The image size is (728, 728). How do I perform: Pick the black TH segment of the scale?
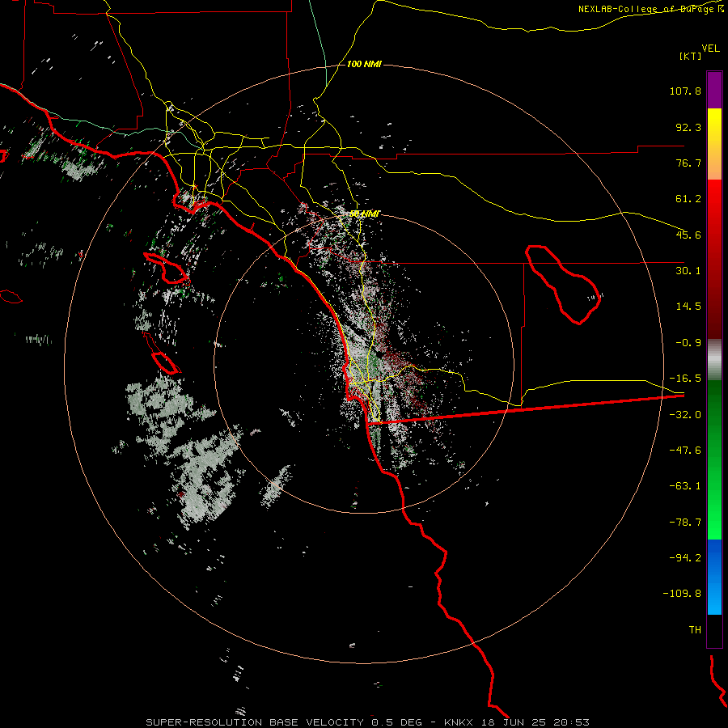tap(714, 631)
